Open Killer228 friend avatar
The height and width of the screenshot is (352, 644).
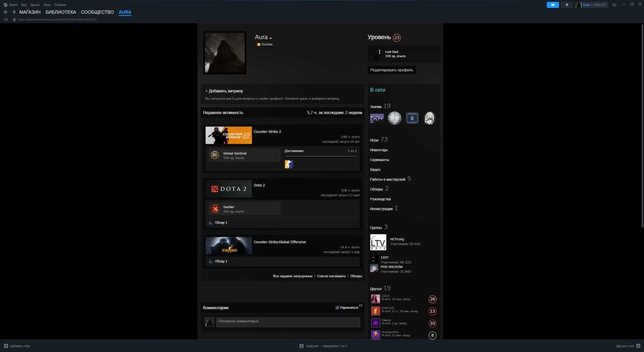coord(375,311)
